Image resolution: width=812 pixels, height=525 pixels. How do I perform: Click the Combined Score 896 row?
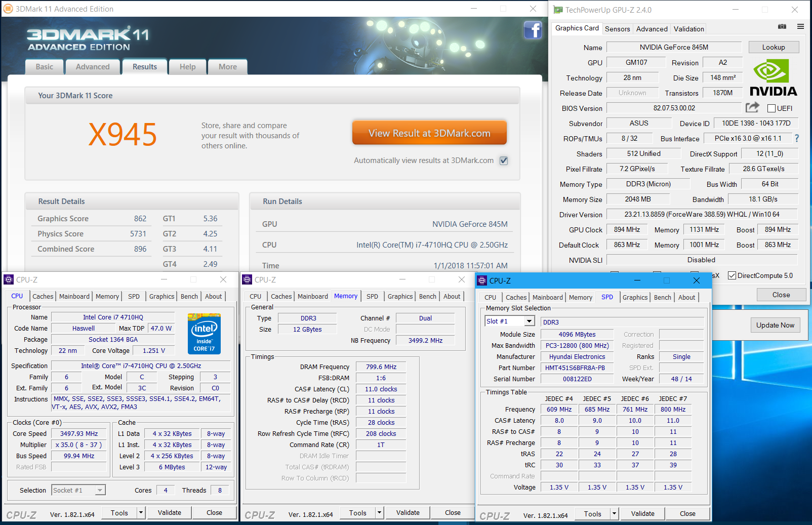(92, 249)
